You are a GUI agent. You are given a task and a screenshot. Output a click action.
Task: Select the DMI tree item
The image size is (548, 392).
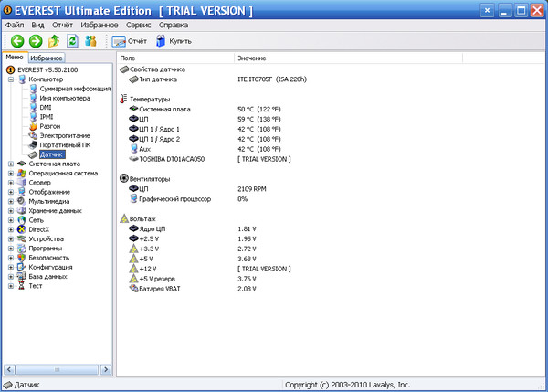tap(46, 108)
